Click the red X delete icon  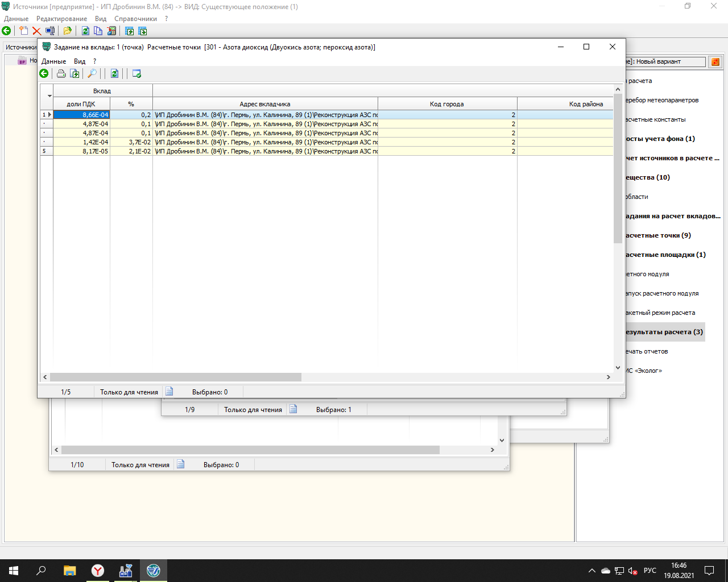[x=36, y=31]
